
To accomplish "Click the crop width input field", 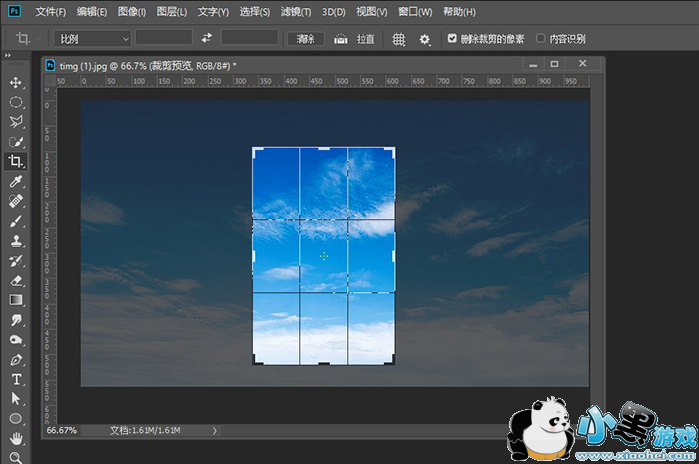I will (163, 38).
